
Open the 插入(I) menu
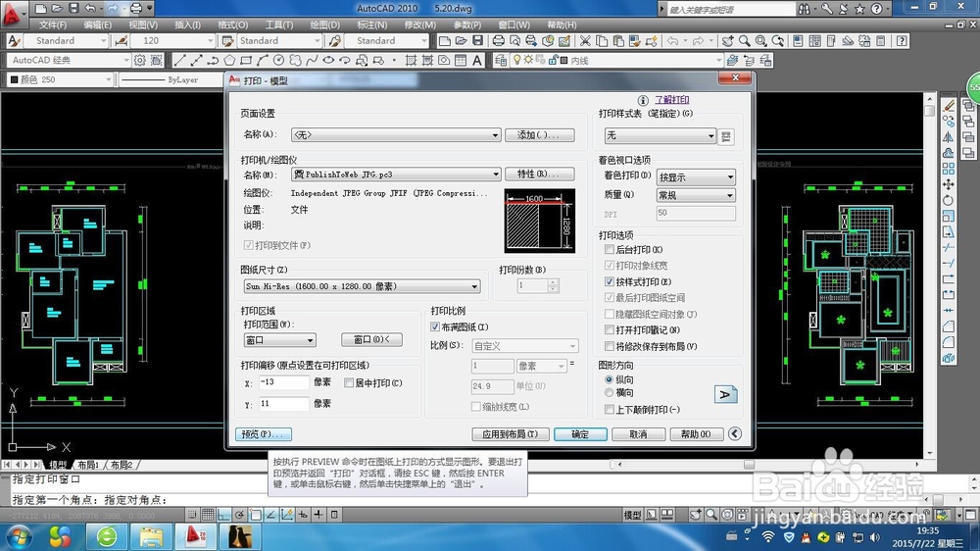tap(187, 25)
